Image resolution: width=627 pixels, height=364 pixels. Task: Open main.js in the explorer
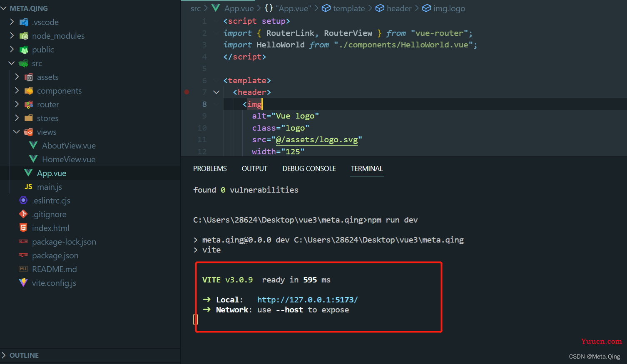click(x=50, y=187)
